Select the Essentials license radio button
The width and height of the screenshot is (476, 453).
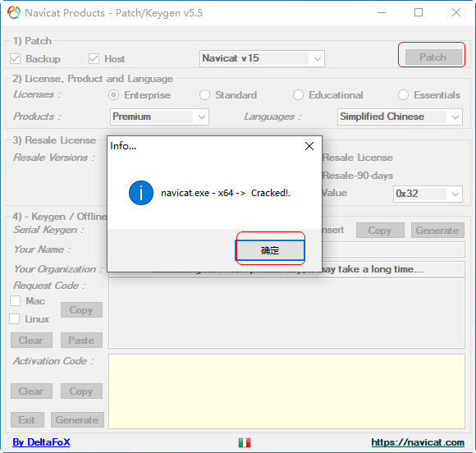click(403, 95)
